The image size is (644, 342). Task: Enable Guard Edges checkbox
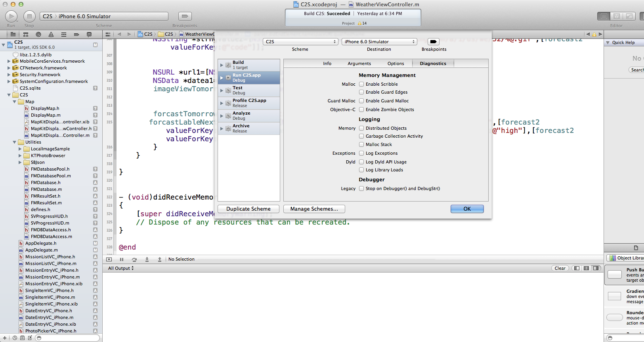click(361, 92)
